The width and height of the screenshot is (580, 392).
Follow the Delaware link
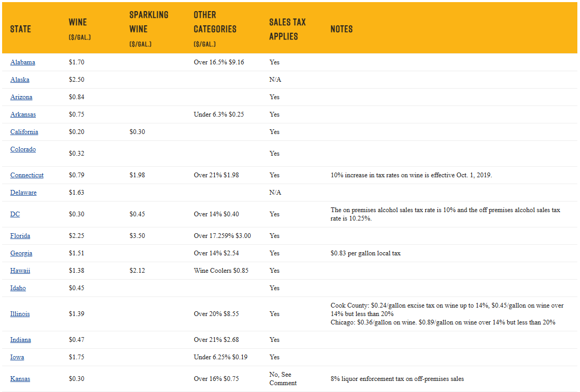tap(23, 193)
